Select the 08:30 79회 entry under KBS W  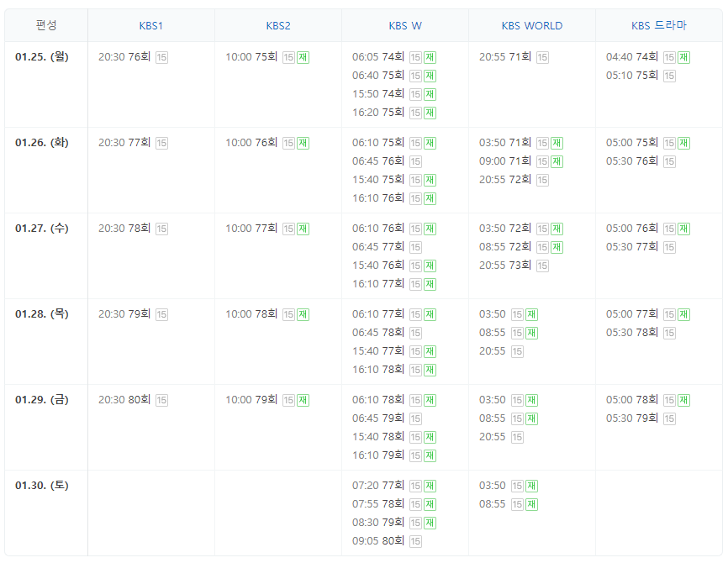coord(378,523)
